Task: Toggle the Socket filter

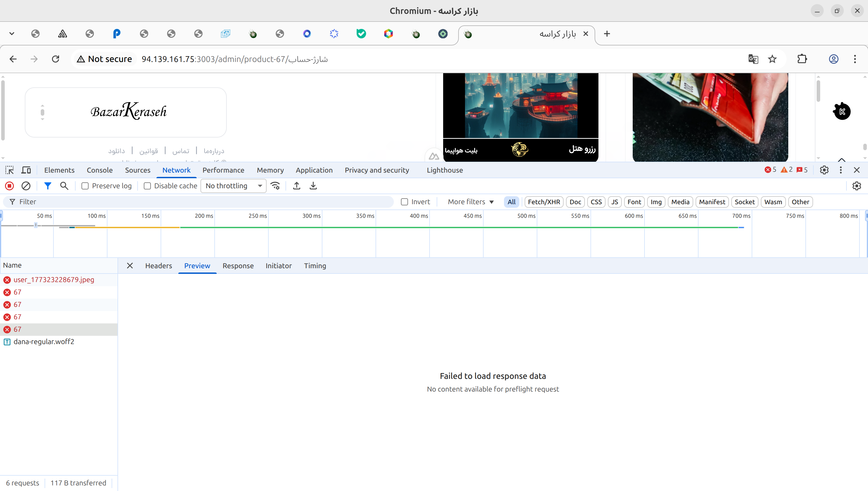Action: pos(745,202)
